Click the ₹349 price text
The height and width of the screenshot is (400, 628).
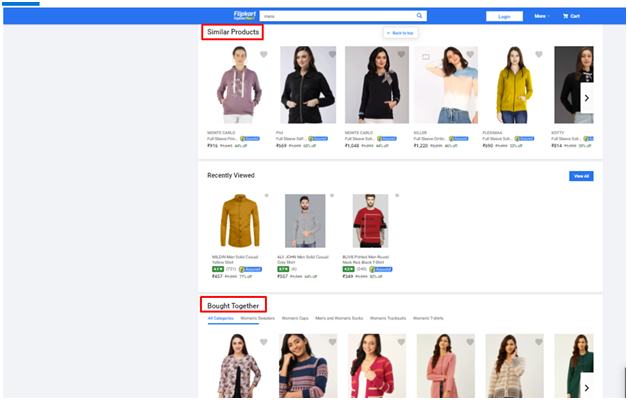[348, 276]
